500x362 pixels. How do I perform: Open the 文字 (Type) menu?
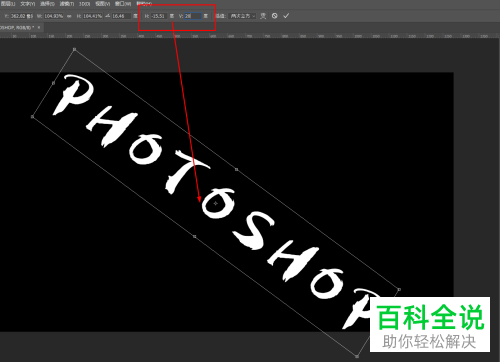pos(28,4)
